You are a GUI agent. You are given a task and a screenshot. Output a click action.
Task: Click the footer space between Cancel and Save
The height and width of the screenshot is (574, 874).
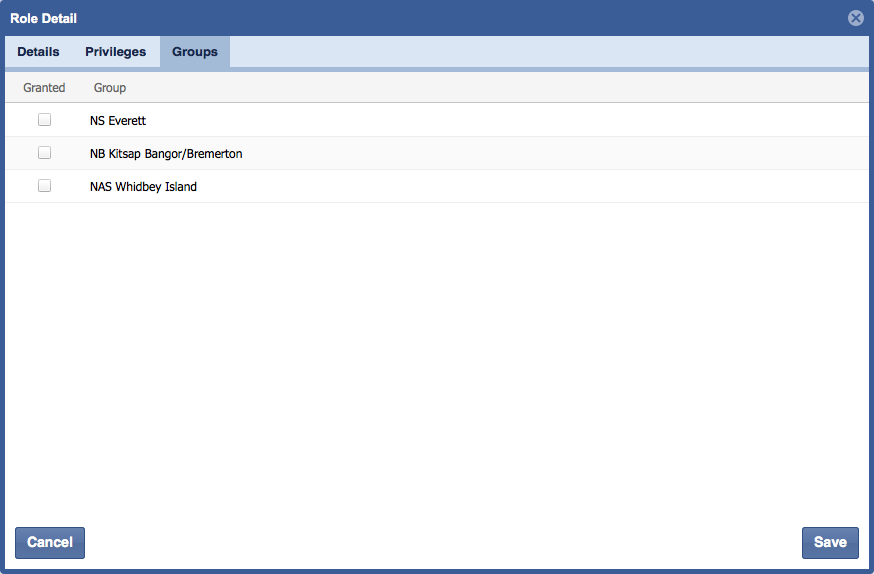click(440, 542)
